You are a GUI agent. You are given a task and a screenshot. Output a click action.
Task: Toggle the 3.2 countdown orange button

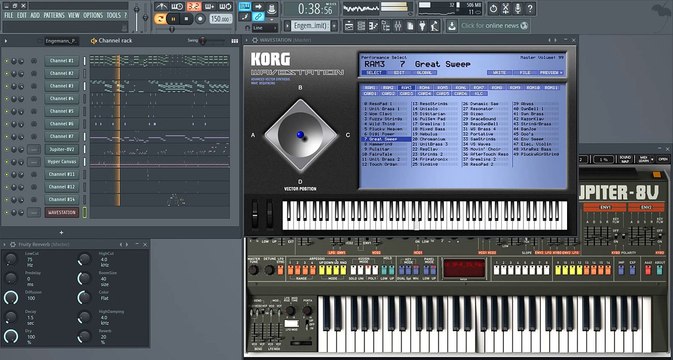tap(194, 6)
